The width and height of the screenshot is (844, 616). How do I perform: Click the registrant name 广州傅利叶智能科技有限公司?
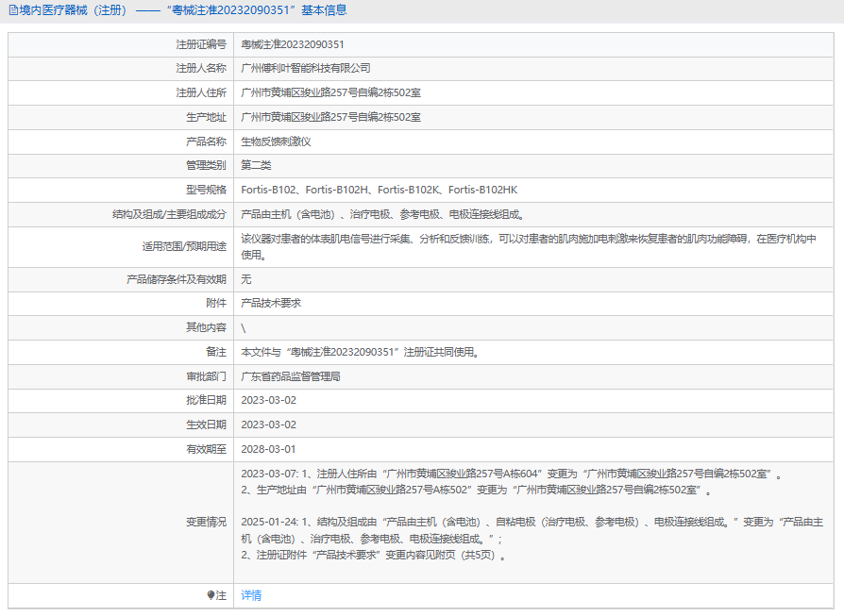tap(306, 68)
